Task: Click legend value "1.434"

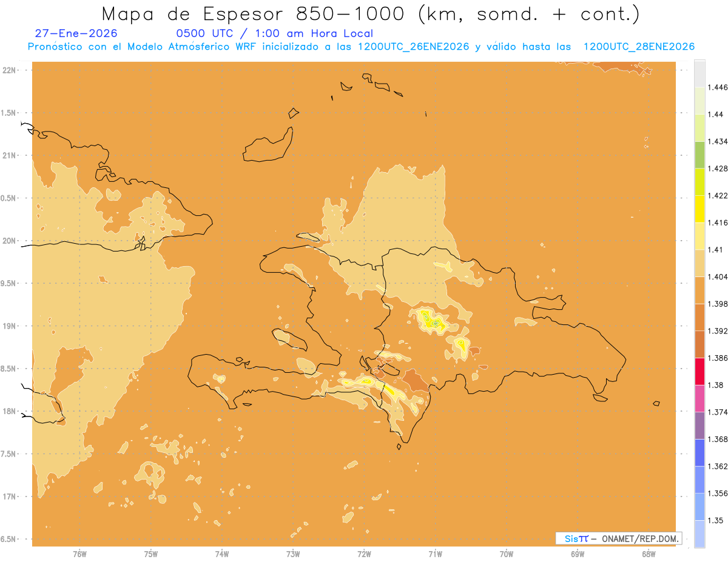Action: pyautogui.click(x=718, y=141)
